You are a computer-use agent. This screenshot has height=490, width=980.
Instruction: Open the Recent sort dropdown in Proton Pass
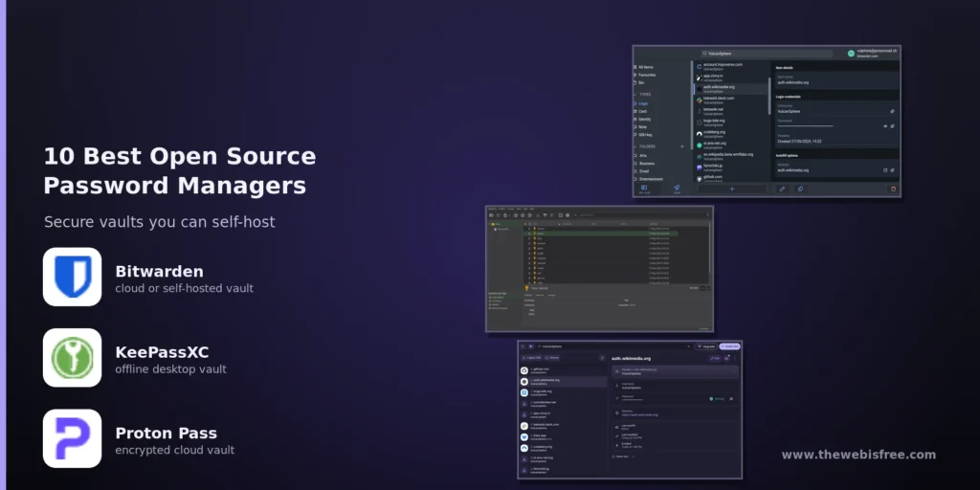(552, 358)
